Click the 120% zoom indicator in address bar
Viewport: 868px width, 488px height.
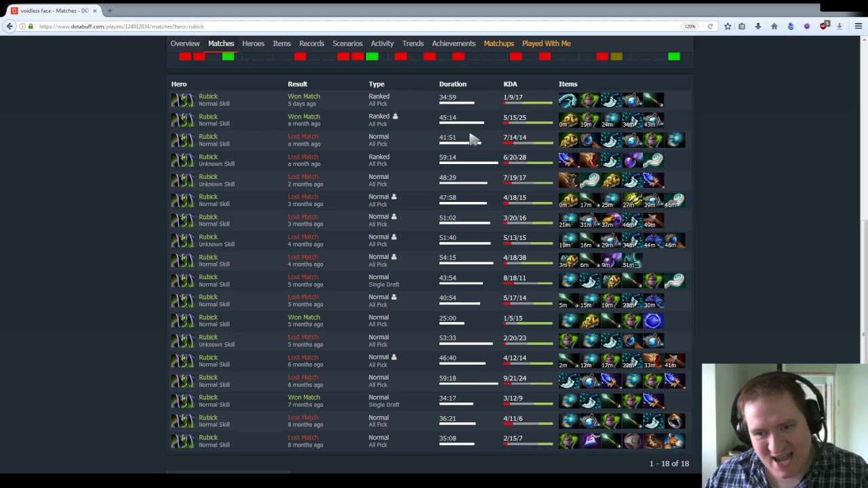tap(690, 26)
